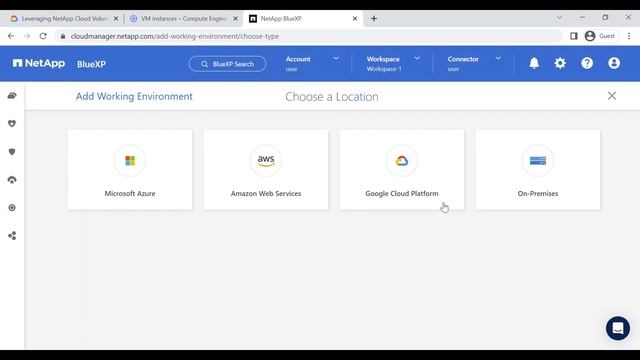Screen dimensions: 640x360
Task: Open the Guest profile button
Action: pyautogui.click(x=600, y=36)
